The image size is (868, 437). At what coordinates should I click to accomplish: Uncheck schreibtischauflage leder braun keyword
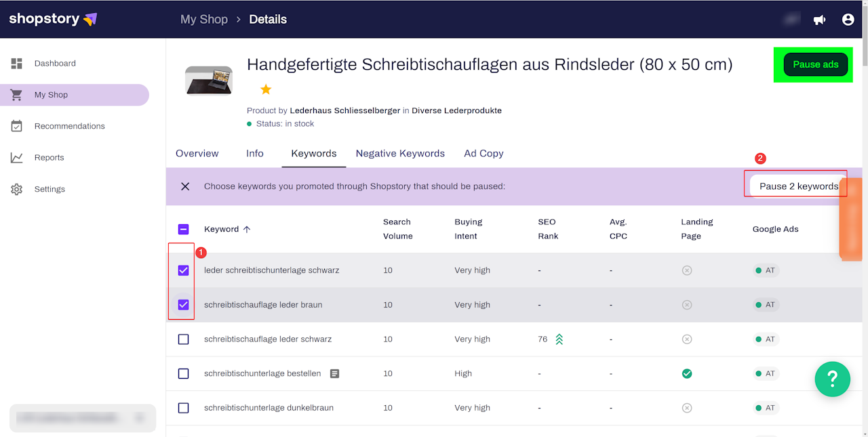pos(183,305)
